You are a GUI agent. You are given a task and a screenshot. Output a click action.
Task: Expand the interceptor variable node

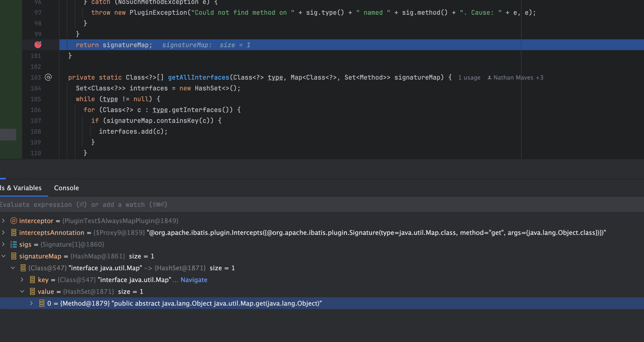pos(3,221)
